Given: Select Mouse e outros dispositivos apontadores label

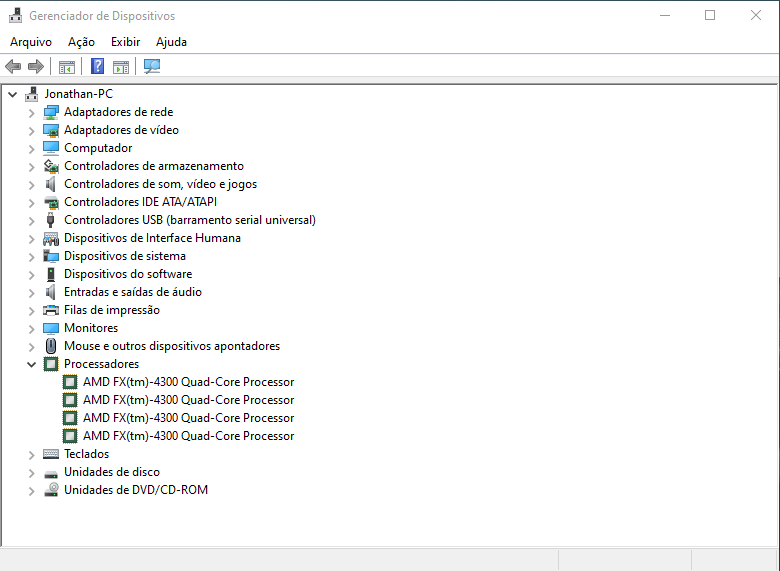Looking at the screenshot, I should coord(172,346).
